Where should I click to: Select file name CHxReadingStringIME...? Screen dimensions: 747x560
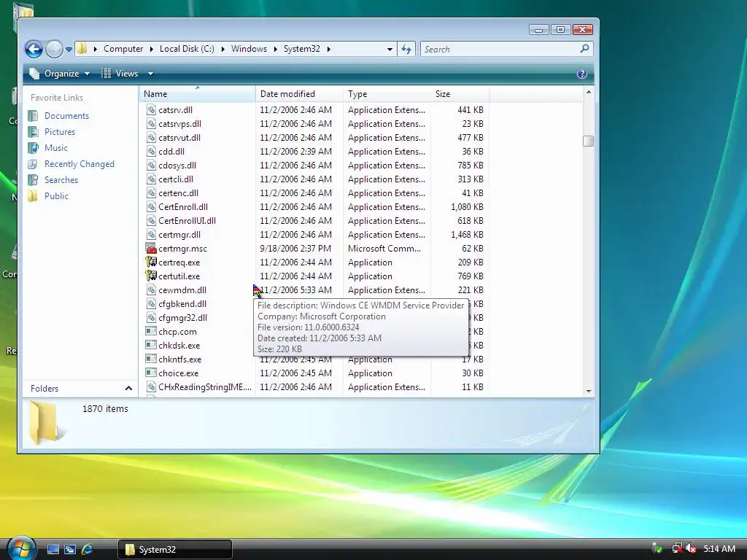(x=205, y=386)
